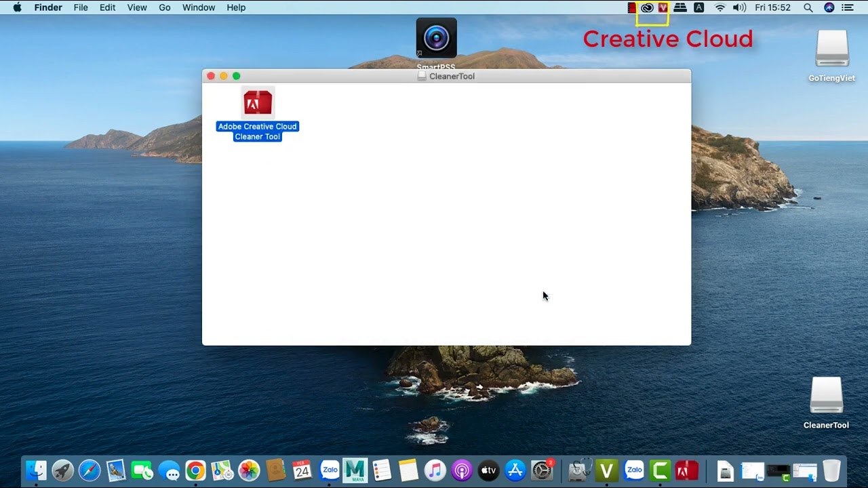
Task: Open Notification Center list icon
Action: 848,7
